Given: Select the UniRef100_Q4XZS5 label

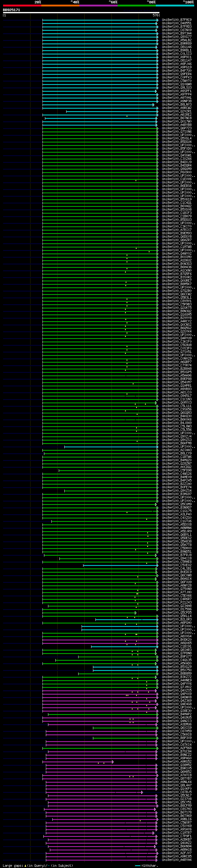Looking at the screenshot, I should coord(176,691).
